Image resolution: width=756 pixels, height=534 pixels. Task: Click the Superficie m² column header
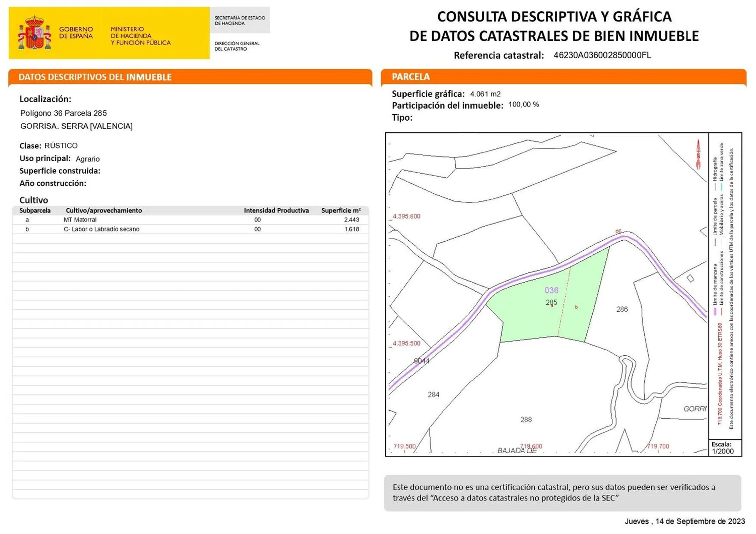pos(340,210)
